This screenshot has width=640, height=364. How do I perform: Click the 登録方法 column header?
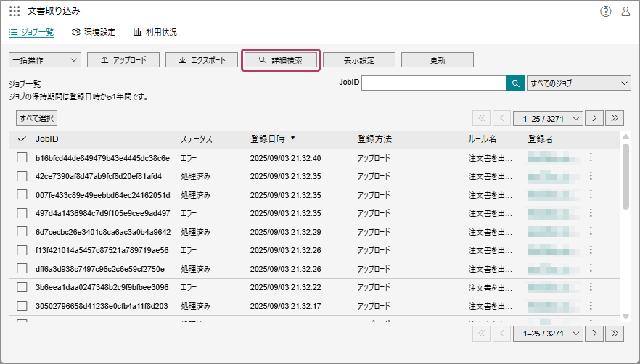(x=374, y=139)
